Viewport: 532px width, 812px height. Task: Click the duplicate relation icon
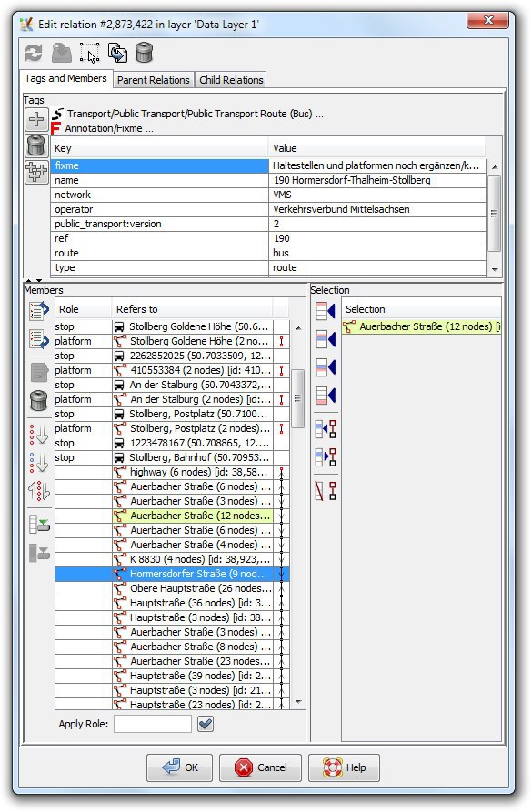coord(117,53)
